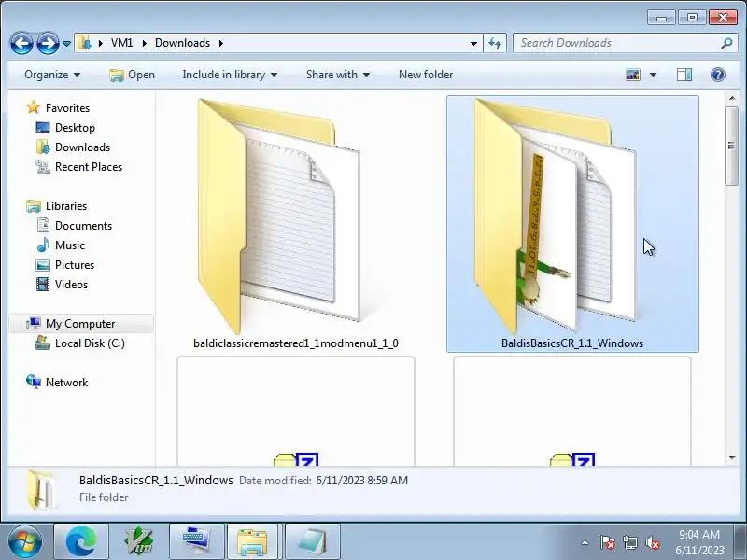The width and height of the screenshot is (747, 560).
Task: Click the muted volume tray icon
Action: click(652, 542)
